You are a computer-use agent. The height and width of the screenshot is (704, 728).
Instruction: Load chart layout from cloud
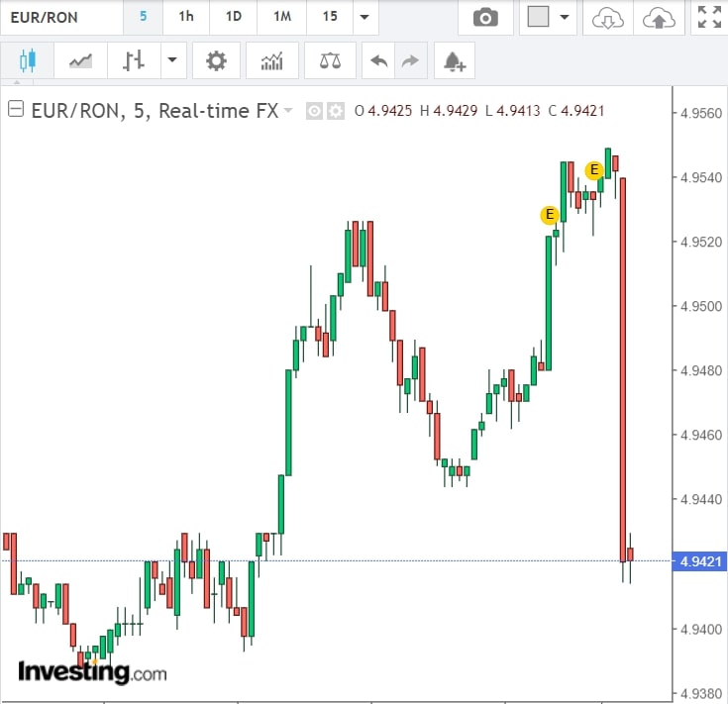coord(608,18)
